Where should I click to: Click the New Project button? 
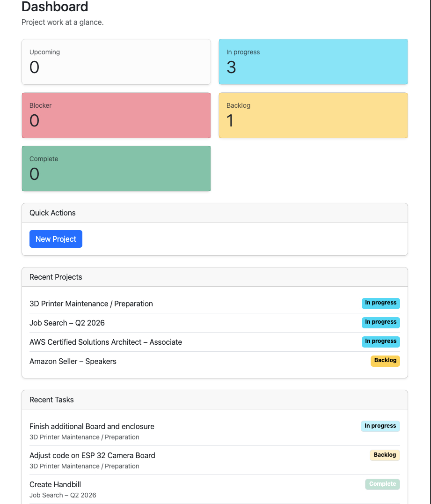[56, 239]
